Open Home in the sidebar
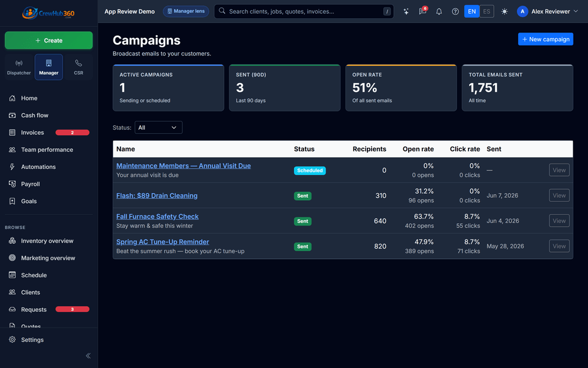Viewport: 588px width, 368px height. tap(49, 98)
